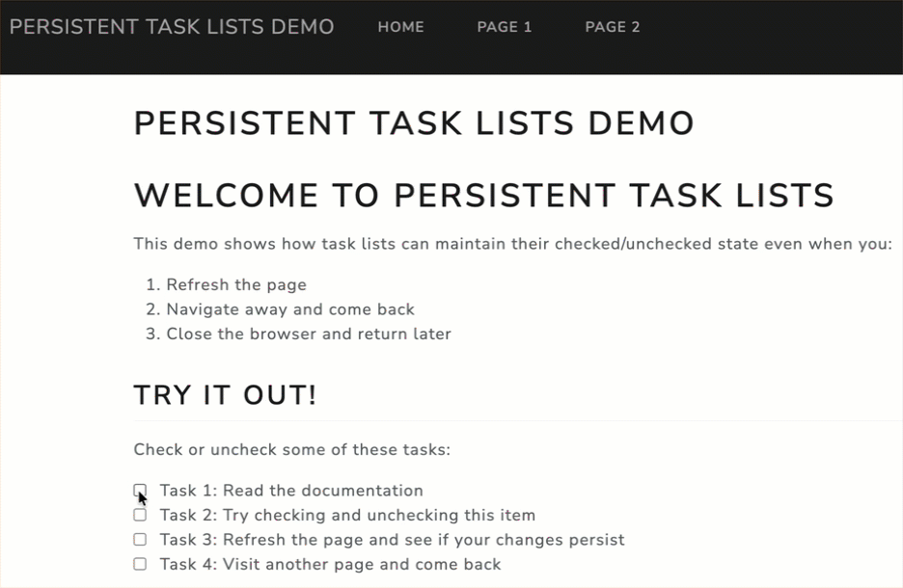
Task: Click list item 'Navigate away and come back'
Action: point(289,309)
